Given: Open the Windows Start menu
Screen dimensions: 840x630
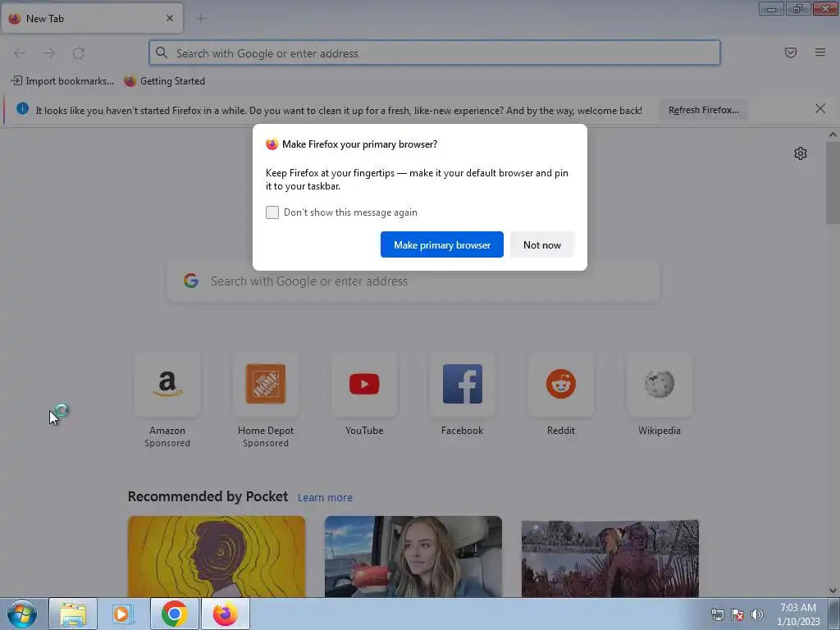Looking at the screenshot, I should pyautogui.click(x=22, y=614).
